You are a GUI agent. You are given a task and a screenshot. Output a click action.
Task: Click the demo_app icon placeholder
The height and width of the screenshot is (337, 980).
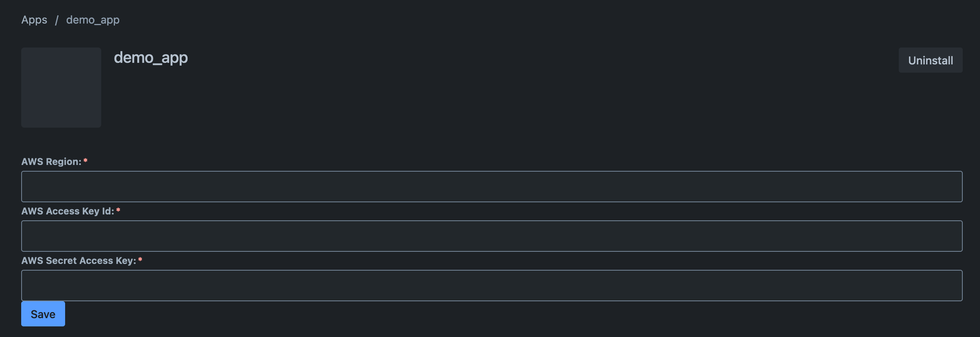61,88
